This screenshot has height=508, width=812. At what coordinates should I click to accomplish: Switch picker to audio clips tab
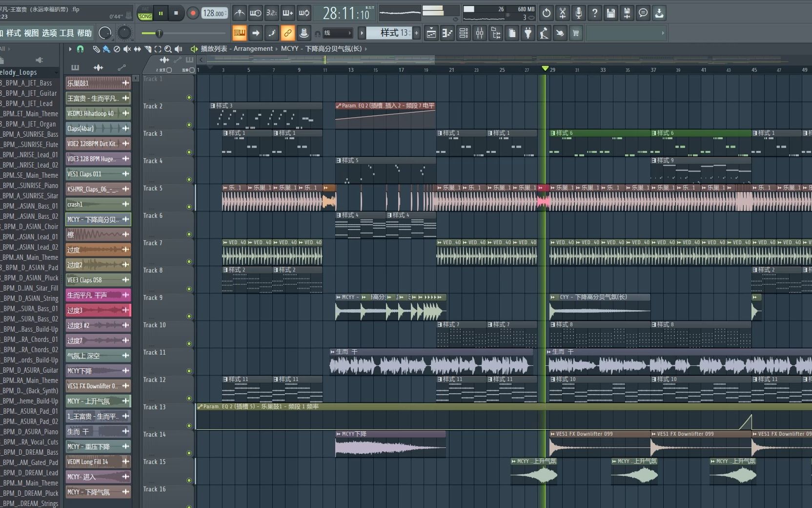tap(98, 67)
